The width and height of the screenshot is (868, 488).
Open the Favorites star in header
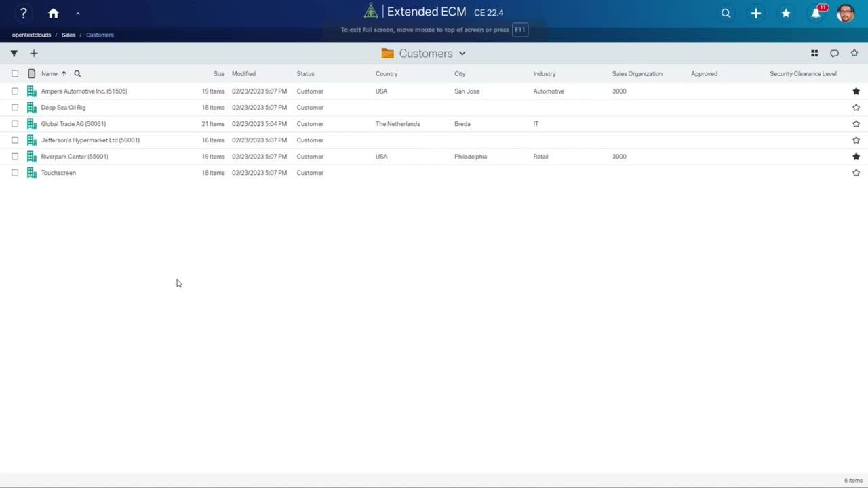[x=785, y=14]
